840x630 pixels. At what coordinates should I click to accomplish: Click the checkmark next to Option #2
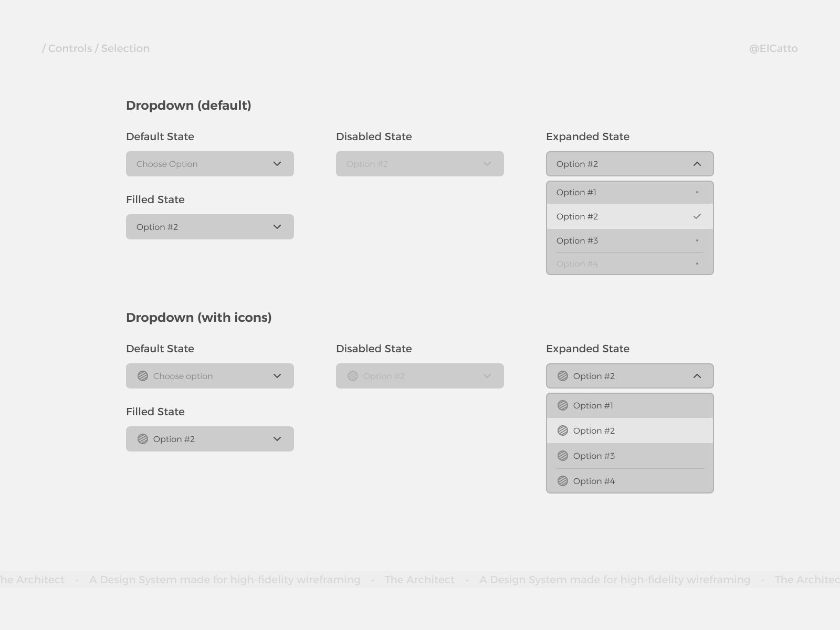(x=697, y=216)
